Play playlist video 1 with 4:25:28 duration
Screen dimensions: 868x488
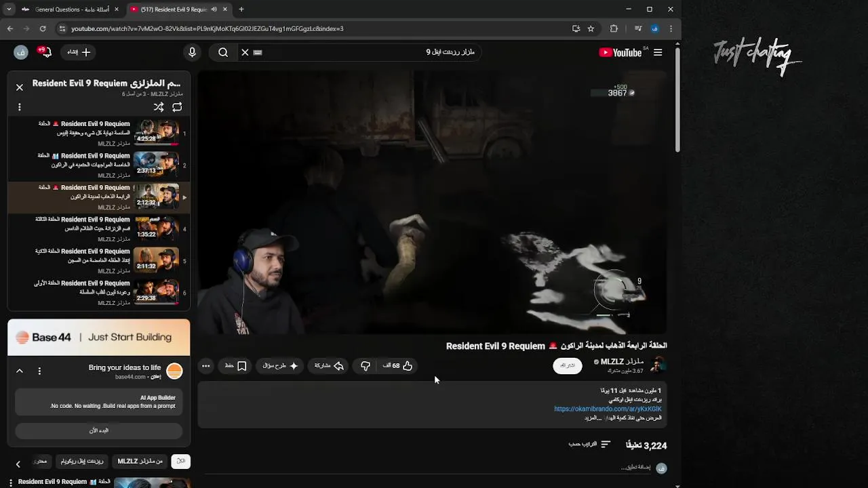click(x=98, y=134)
